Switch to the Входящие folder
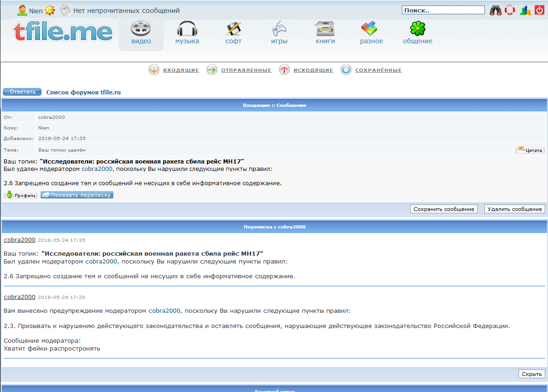The height and width of the screenshot is (392, 548). click(181, 70)
